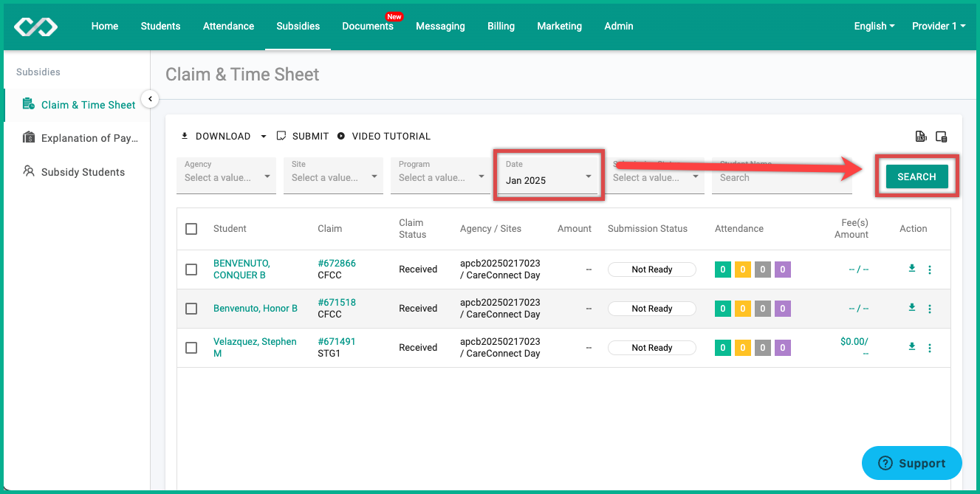The height and width of the screenshot is (494, 980).
Task: Click the $0.00 fee amount for Velazquez
Action: coord(854,341)
